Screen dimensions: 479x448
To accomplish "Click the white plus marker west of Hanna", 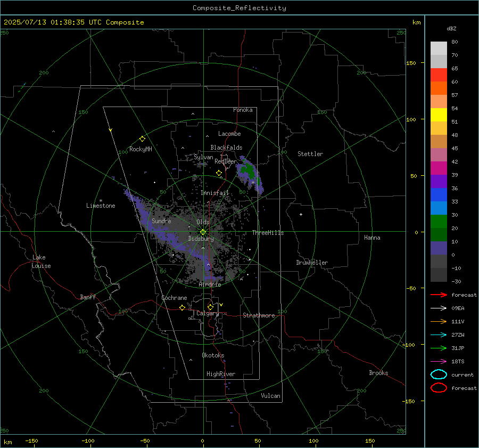I will (301, 214).
